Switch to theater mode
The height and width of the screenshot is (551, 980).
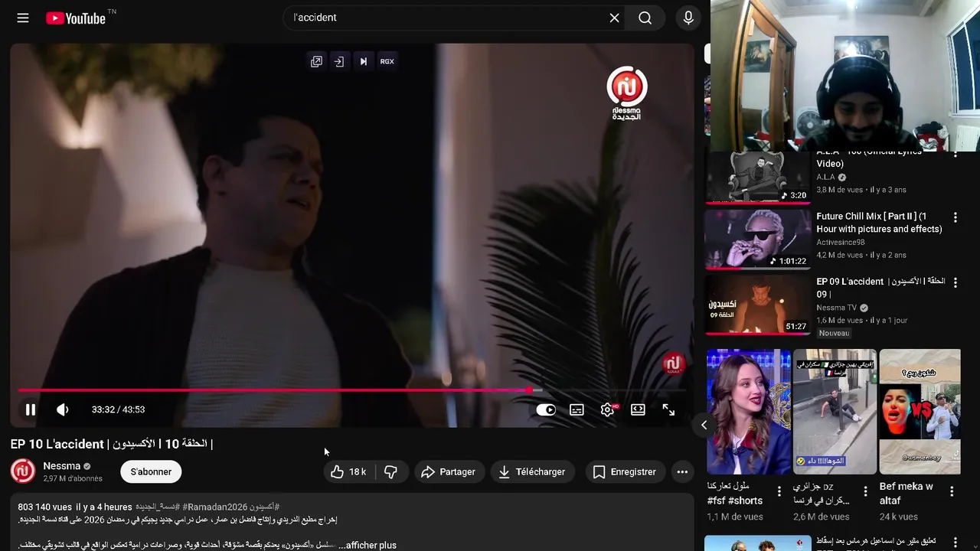[638, 409]
